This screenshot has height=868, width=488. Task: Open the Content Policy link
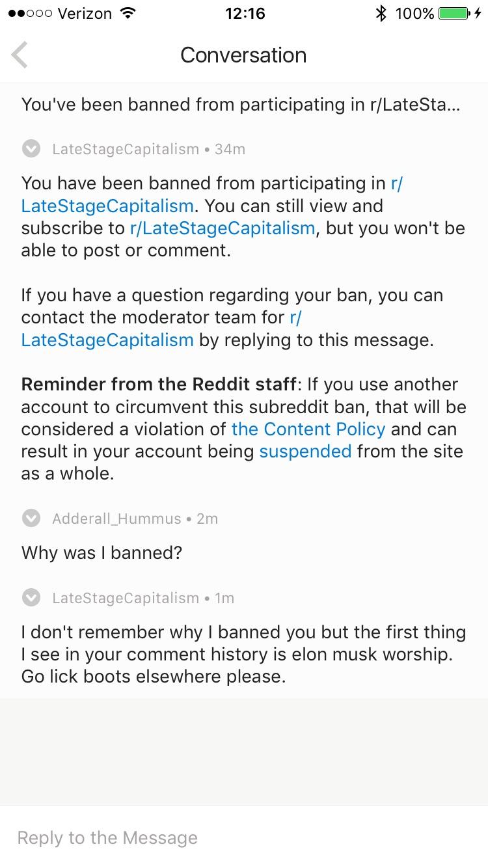tap(308, 429)
